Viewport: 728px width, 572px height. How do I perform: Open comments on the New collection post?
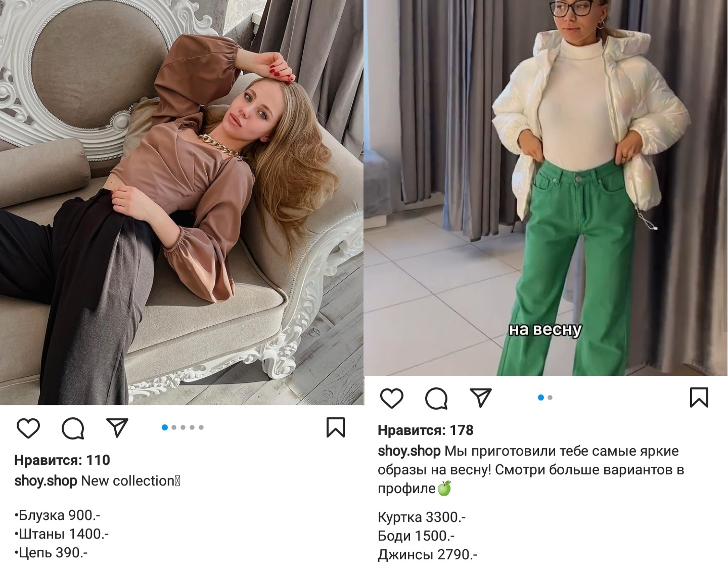(x=73, y=428)
